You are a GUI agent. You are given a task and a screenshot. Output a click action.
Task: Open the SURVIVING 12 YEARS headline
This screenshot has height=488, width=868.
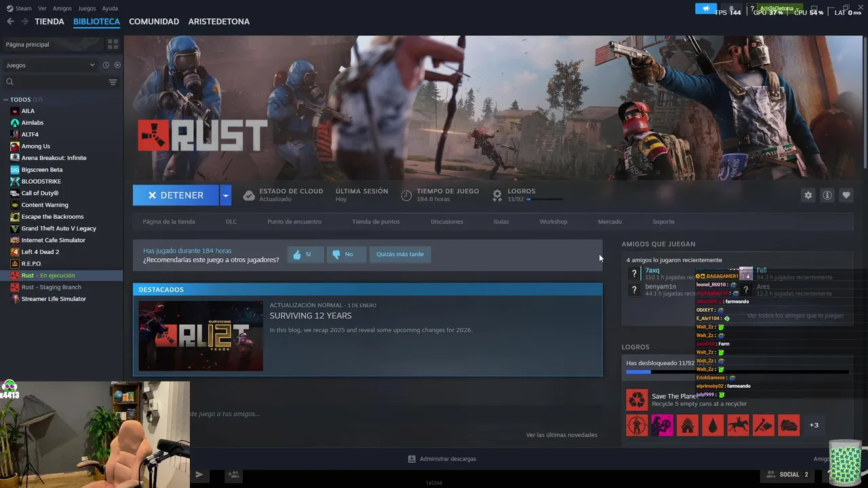click(311, 316)
